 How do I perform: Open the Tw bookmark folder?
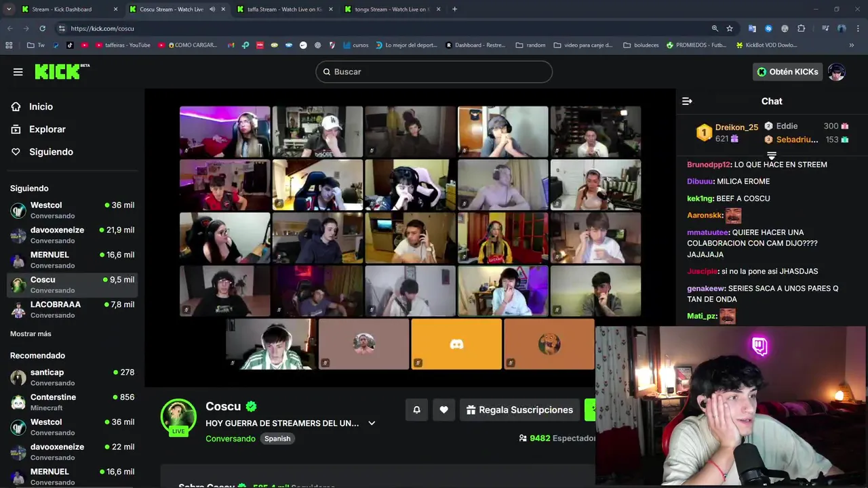click(x=36, y=45)
